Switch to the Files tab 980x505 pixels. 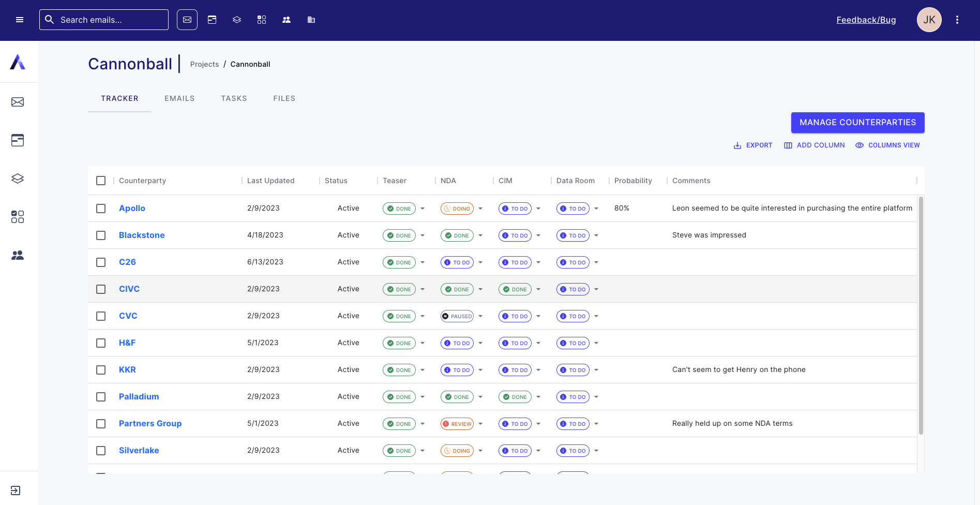tap(284, 98)
